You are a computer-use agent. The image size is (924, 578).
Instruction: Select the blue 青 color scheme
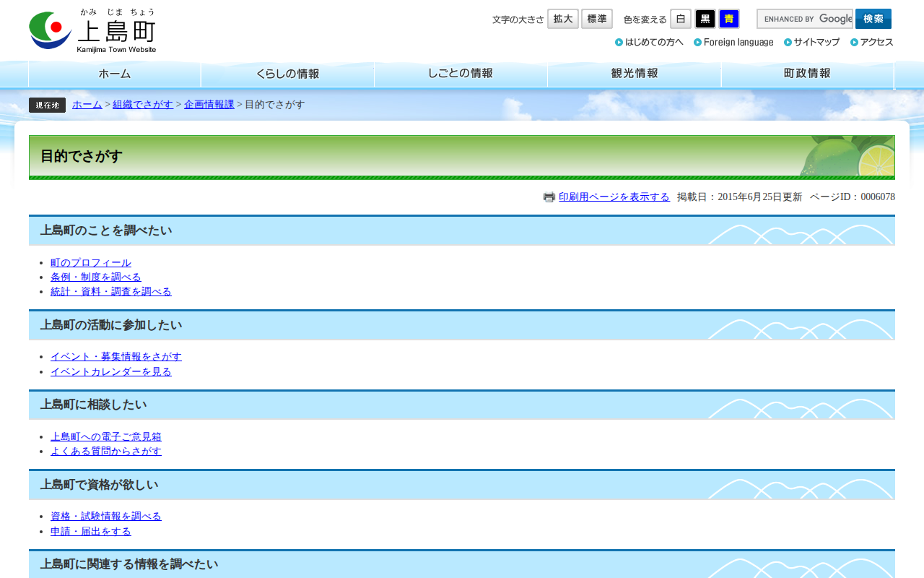pyautogui.click(x=729, y=19)
